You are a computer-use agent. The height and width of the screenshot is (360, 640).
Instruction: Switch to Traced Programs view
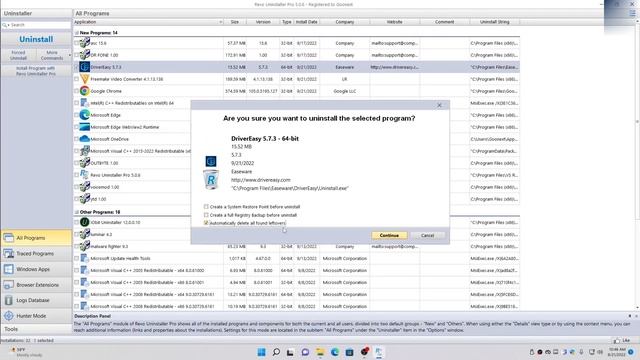tap(36, 253)
